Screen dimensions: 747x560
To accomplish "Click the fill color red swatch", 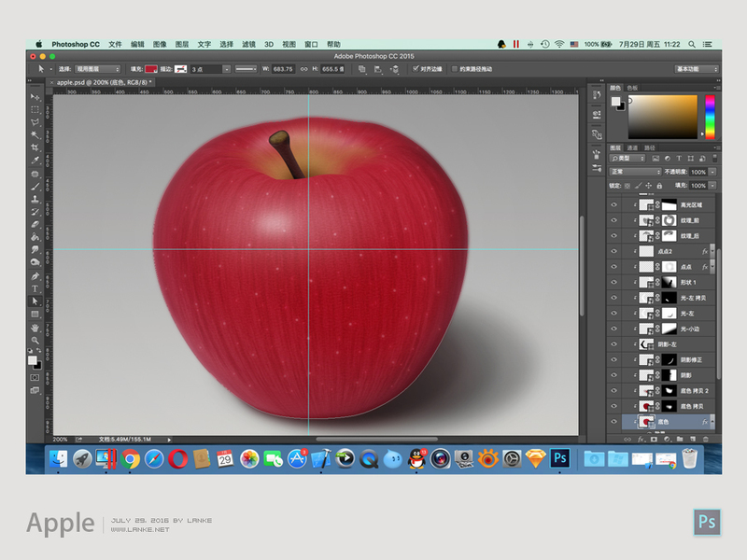I will [151, 69].
